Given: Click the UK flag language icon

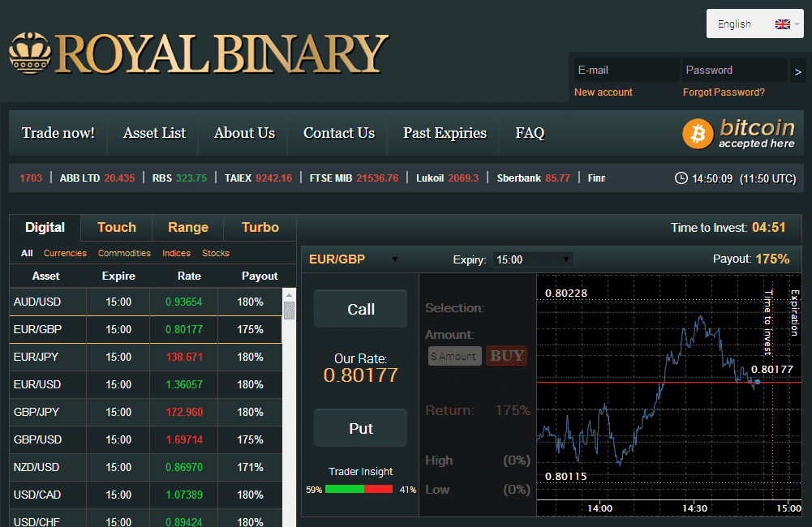Looking at the screenshot, I should 782,24.
